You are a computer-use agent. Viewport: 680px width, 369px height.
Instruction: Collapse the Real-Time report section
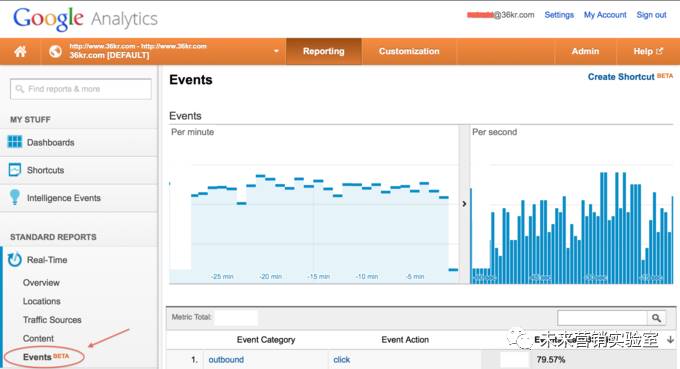(47, 260)
